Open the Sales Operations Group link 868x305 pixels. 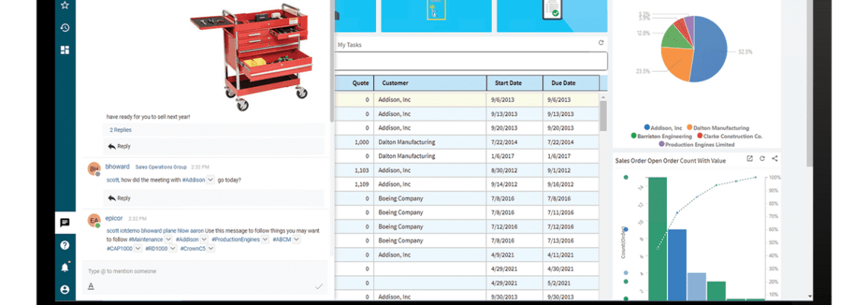coord(161,167)
